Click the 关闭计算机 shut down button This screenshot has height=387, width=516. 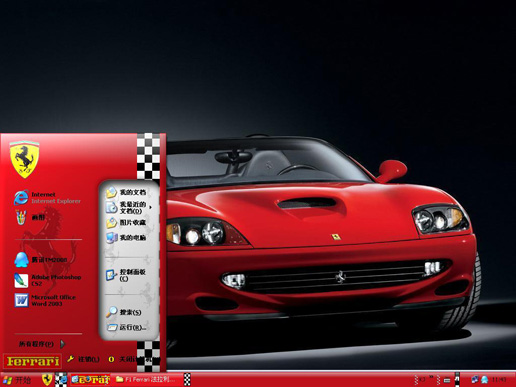pyautogui.click(x=134, y=359)
